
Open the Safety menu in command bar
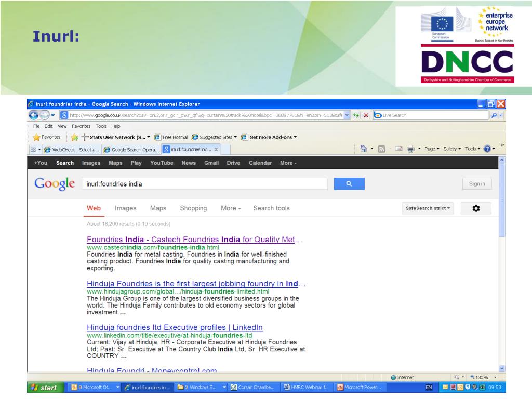click(452, 149)
